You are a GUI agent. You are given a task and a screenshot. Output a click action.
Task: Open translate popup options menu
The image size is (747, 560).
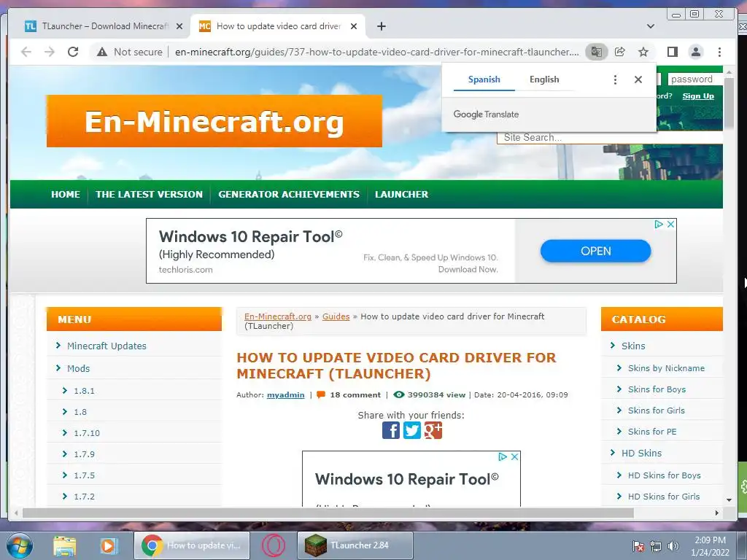[615, 79]
